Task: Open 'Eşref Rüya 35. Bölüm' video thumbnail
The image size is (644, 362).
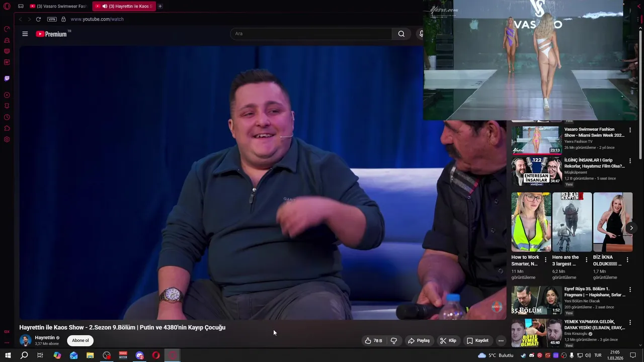Action: click(x=536, y=300)
